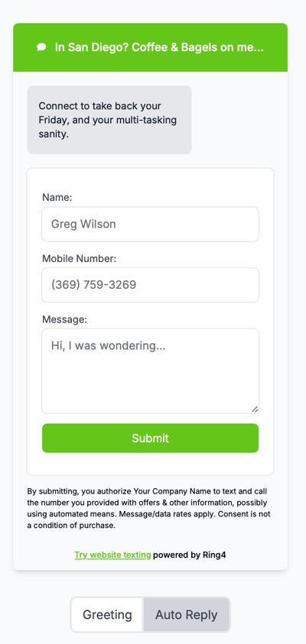Open the 'Try website texting' link
Viewport: 306px width, 644px height.
112,555
